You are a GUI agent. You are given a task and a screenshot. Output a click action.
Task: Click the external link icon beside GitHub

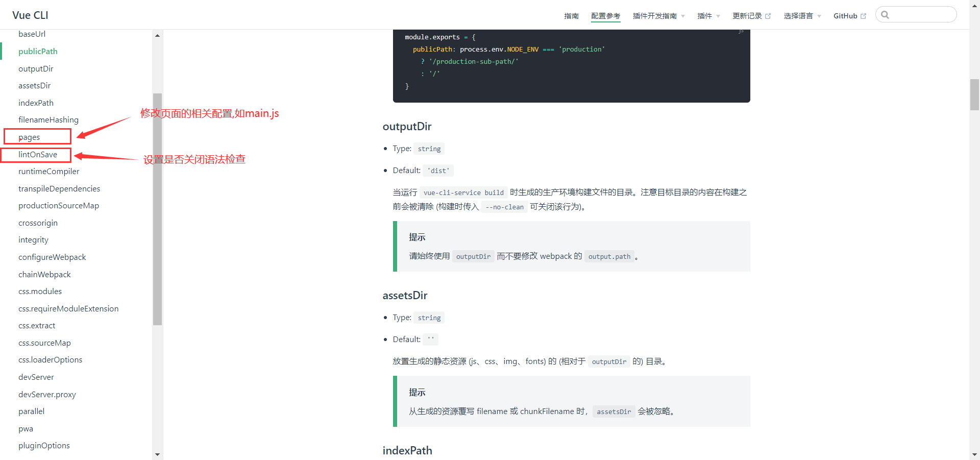point(863,16)
